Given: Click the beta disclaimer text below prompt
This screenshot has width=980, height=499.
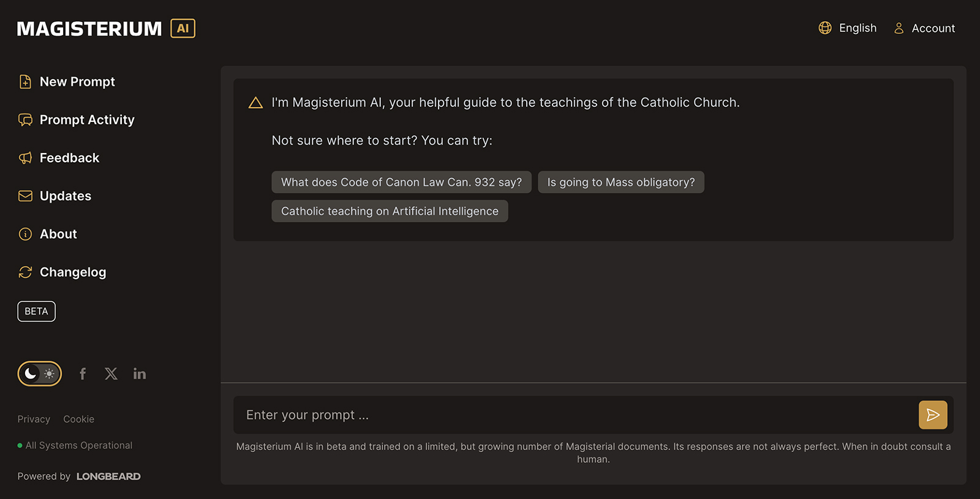Looking at the screenshot, I should coord(594,453).
